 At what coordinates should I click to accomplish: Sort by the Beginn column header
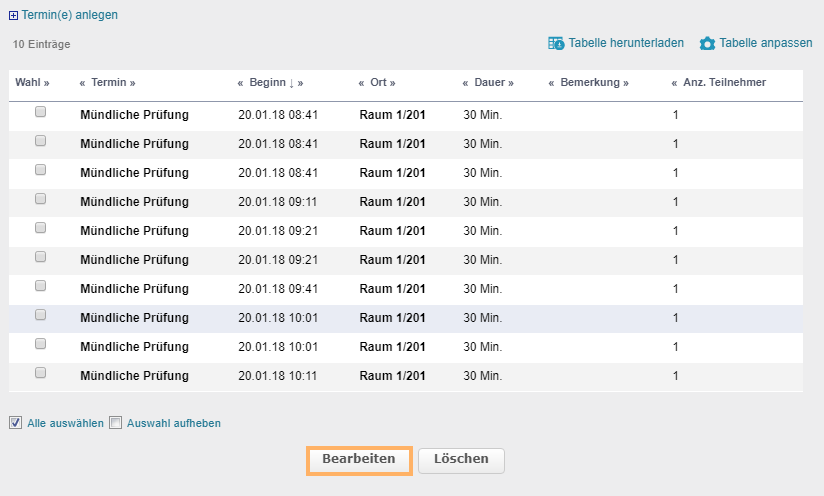(x=270, y=83)
